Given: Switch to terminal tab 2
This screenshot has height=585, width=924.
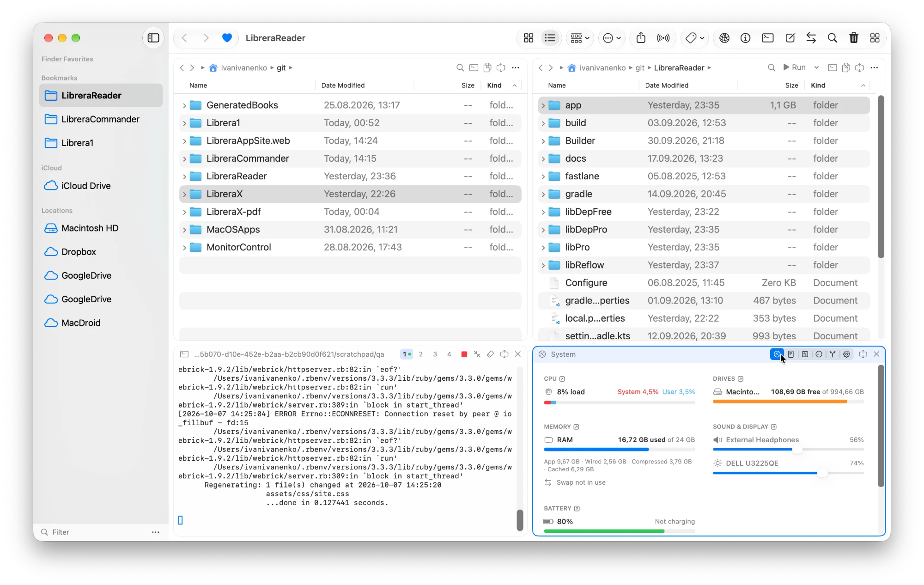Looking at the screenshot, I should [420, 354].
